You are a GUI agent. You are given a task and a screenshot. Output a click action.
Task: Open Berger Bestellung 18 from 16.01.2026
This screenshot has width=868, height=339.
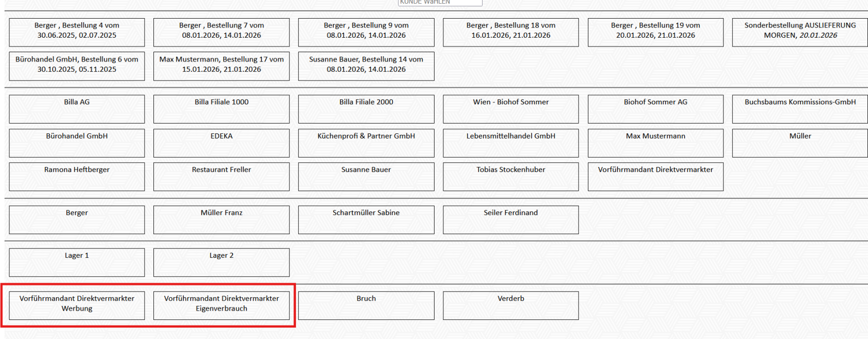pyautogui.click(x=510, y=32)
